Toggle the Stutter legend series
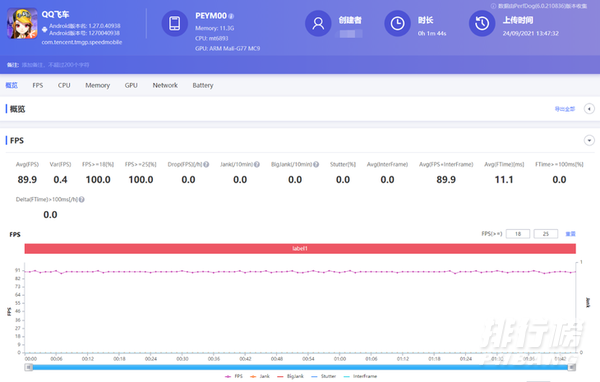 324,376
